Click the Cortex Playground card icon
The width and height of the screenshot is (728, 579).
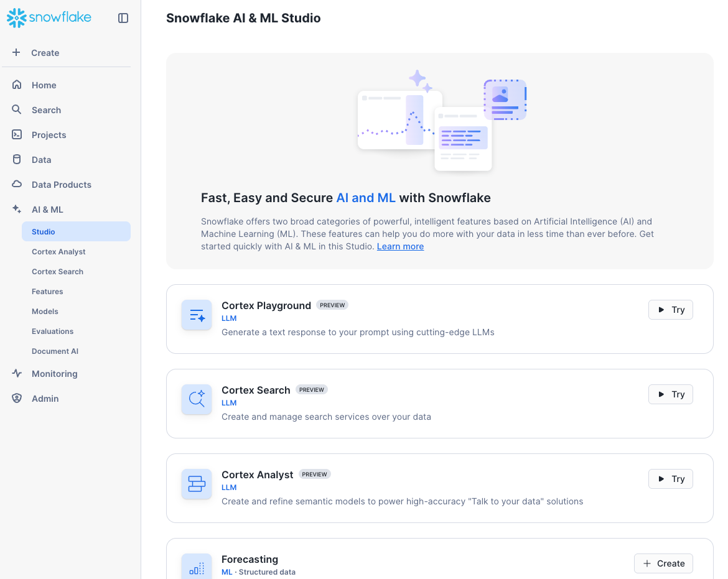[197, 315]
